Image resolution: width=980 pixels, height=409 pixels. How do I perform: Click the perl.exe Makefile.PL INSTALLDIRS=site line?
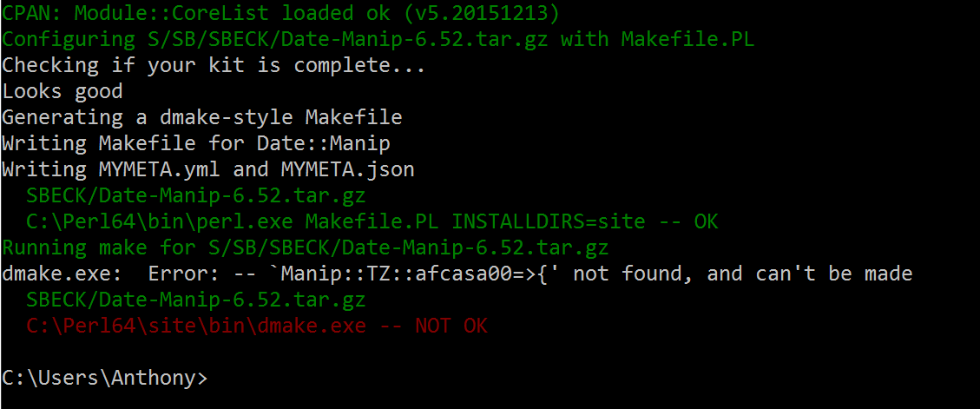[x=372, y=221]
